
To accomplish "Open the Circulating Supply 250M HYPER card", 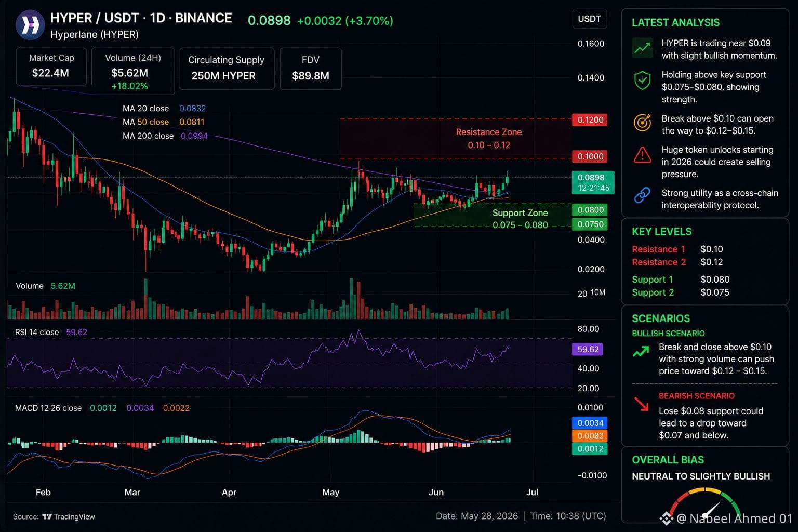I will 227,69.
